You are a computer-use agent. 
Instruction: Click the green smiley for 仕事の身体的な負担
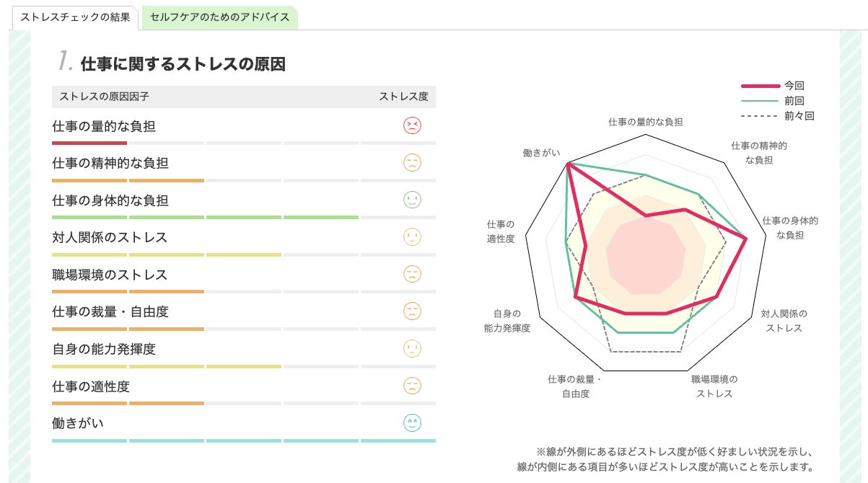tap(412, 200)
